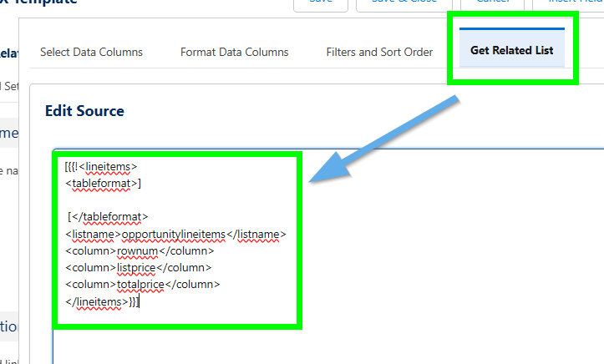Click the Insert Field button

tap(572, 3)
